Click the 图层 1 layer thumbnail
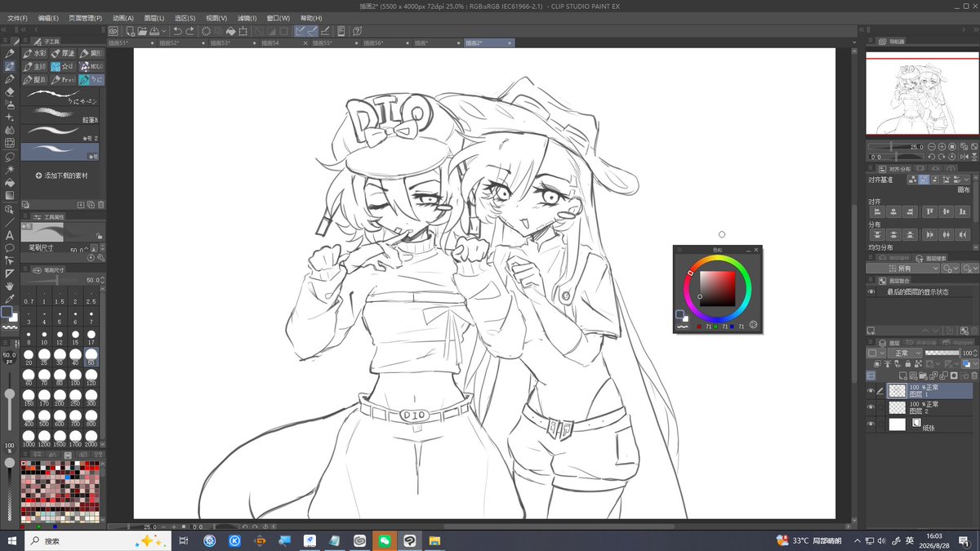Image resolution: width=980 pixels, height=551 pixels. [x=898, y=391]
